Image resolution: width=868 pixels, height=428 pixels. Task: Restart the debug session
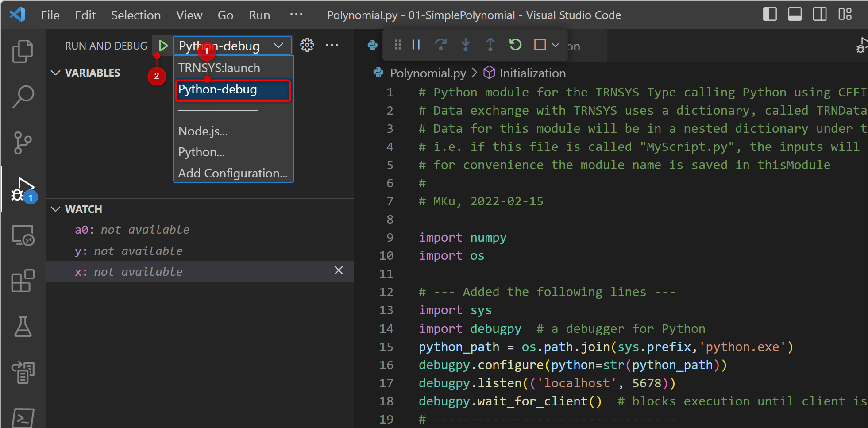(515, 45)
